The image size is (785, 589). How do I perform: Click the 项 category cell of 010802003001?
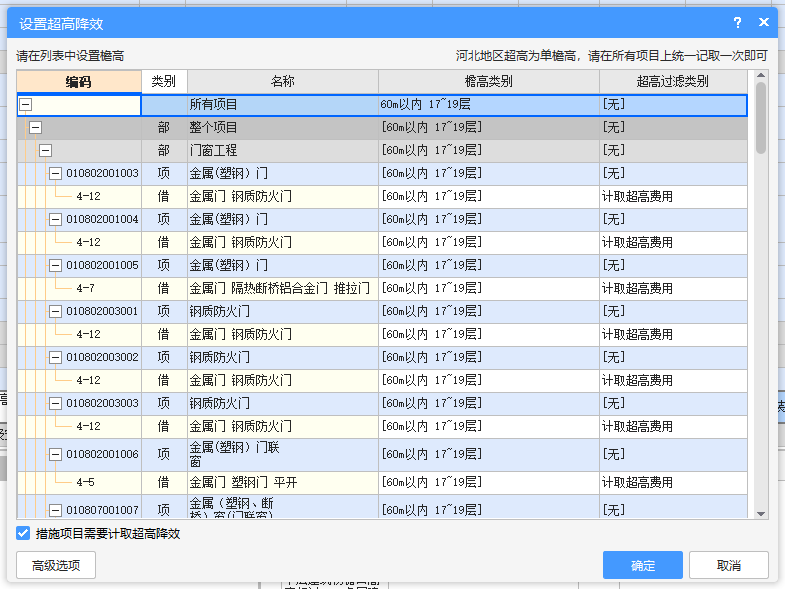[164, 312]
